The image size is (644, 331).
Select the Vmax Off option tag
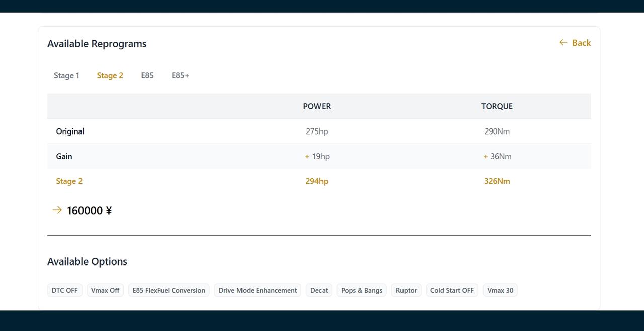105,290
